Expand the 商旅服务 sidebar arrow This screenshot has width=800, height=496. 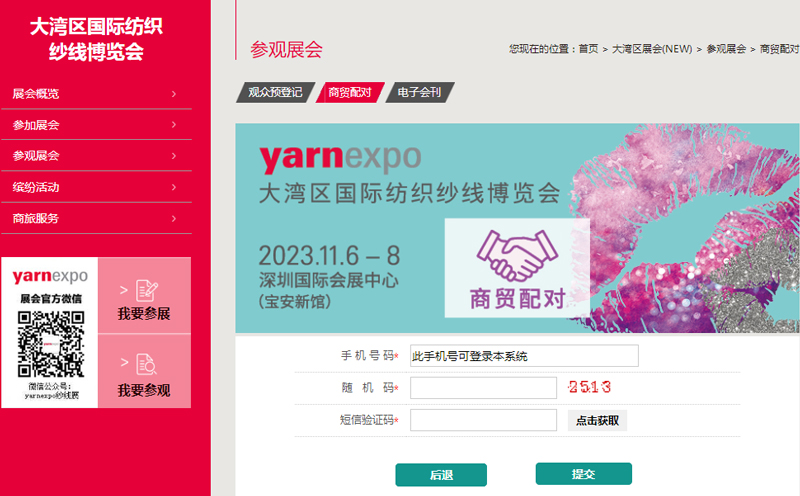(173, 218)
